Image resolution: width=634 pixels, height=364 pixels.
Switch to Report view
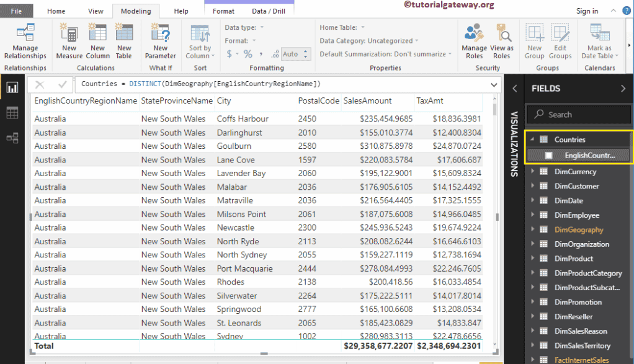coord(12,87)
